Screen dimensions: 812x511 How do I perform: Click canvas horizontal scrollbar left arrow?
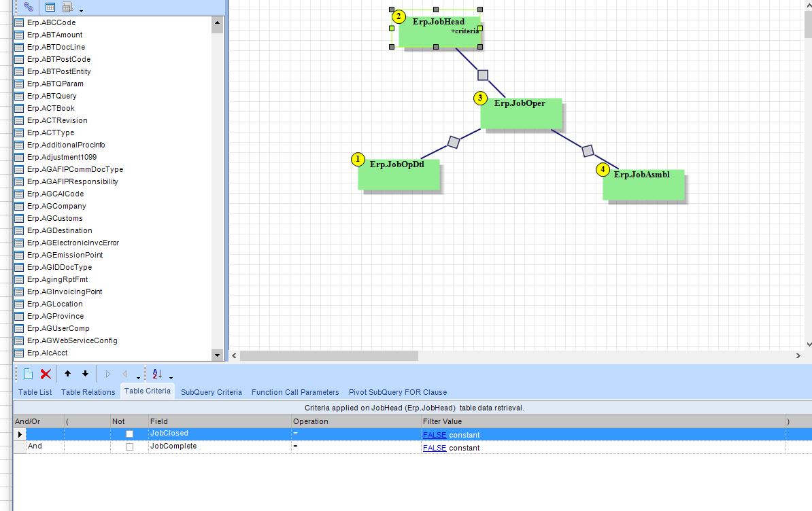234,356
